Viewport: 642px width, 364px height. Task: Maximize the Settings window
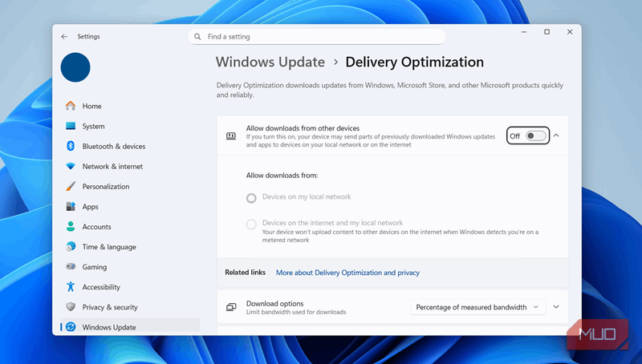pyautogui.click(x=547, y=32)
